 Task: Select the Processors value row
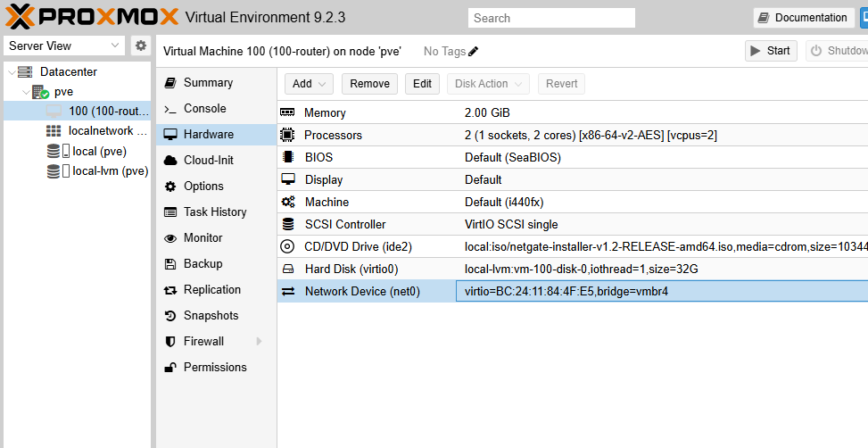click(x=591, y=135)
